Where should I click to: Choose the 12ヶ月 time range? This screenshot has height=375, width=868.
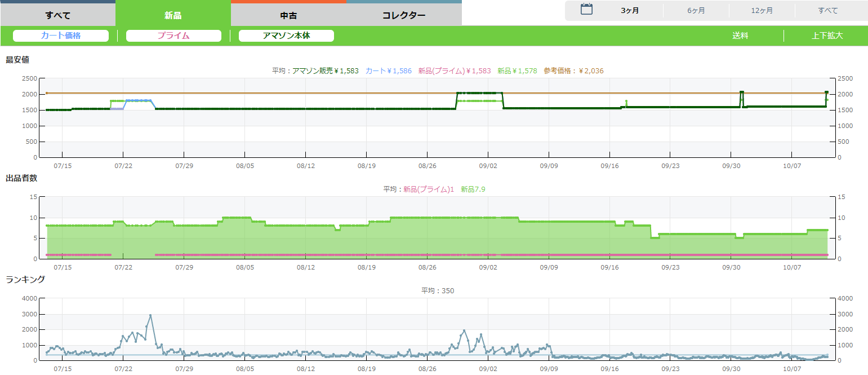click(x=762, y=11)
